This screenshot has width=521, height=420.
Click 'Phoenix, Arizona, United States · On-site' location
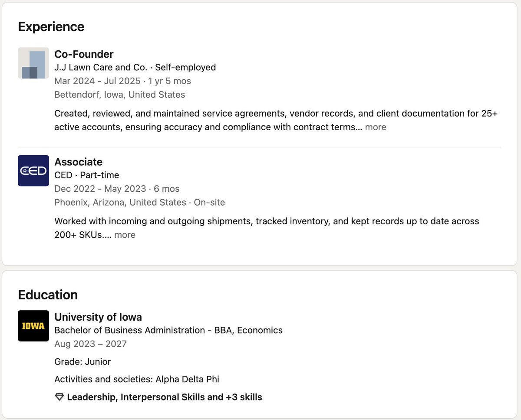coord(139,202)
